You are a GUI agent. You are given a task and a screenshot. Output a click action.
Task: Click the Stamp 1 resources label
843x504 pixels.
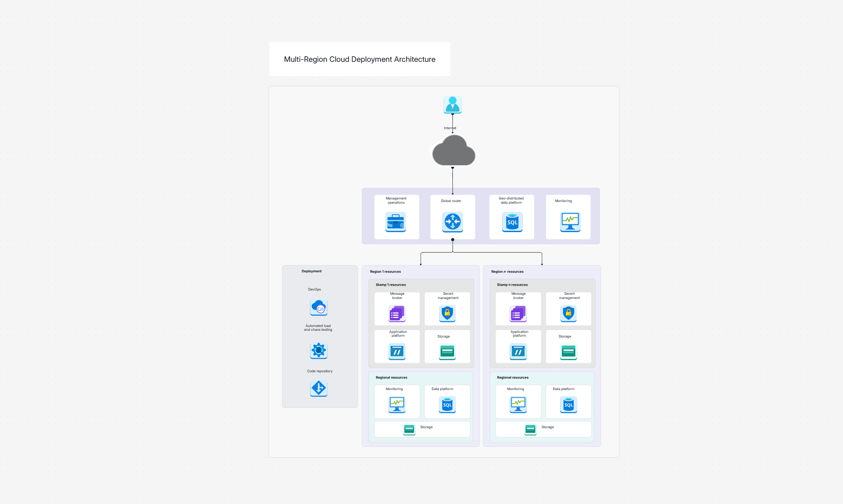pos(391,285)
